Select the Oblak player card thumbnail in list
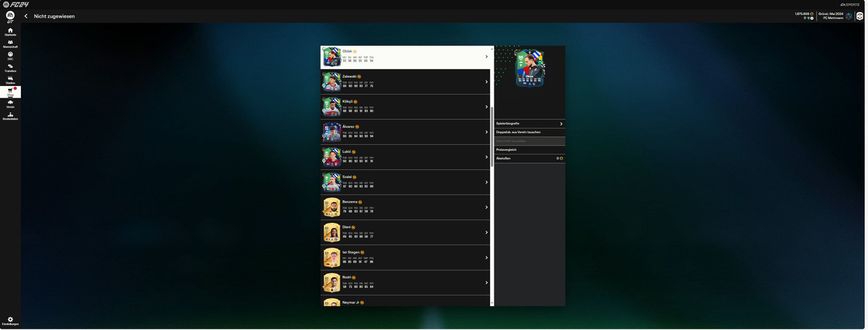 (332, 57)
